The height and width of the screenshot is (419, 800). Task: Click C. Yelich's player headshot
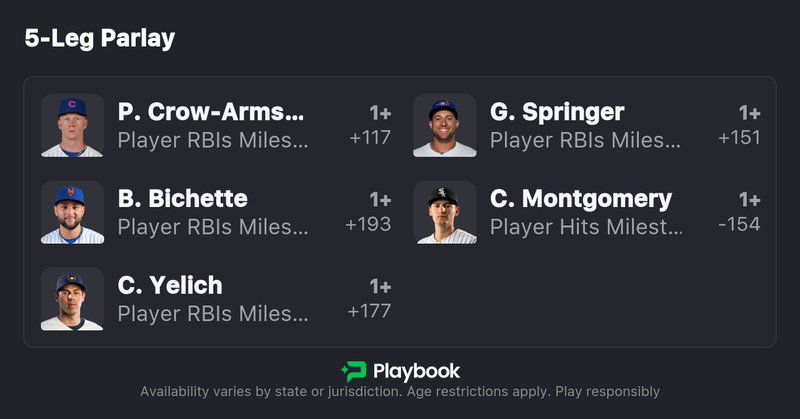tap(72, 299)
